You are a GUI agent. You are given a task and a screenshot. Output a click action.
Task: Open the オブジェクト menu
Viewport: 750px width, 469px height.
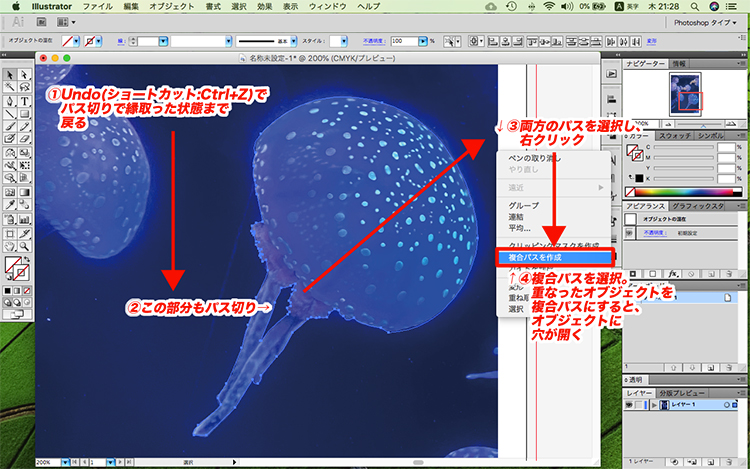tap(172, 7)
